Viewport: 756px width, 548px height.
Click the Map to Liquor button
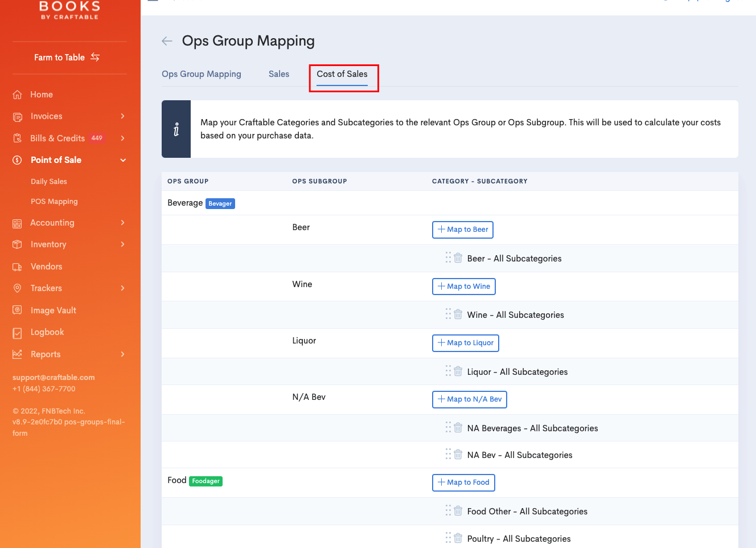pos(465,343)
